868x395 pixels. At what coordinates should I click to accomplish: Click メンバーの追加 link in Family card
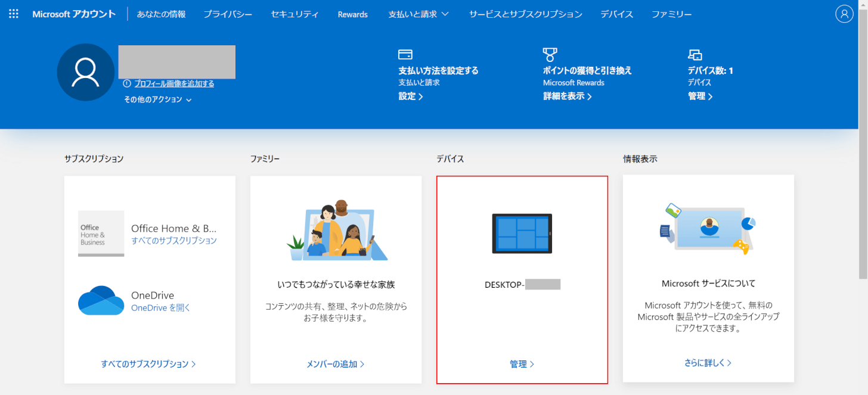(335, 364)
